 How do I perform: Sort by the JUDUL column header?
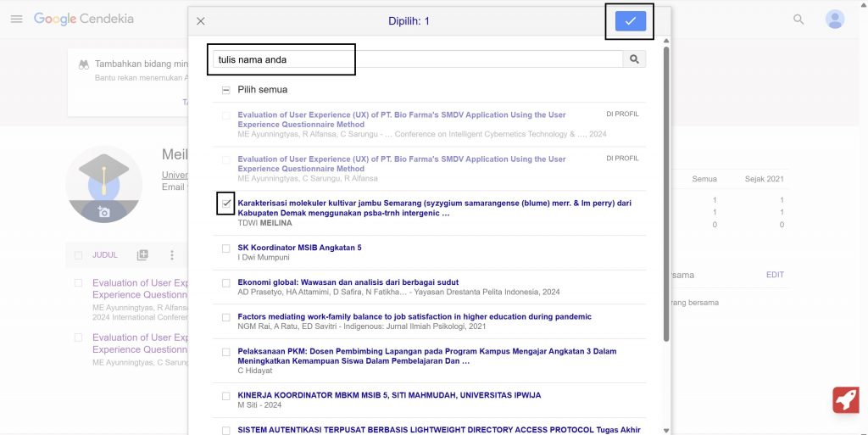pyautogui.click(x=104, y=255)
